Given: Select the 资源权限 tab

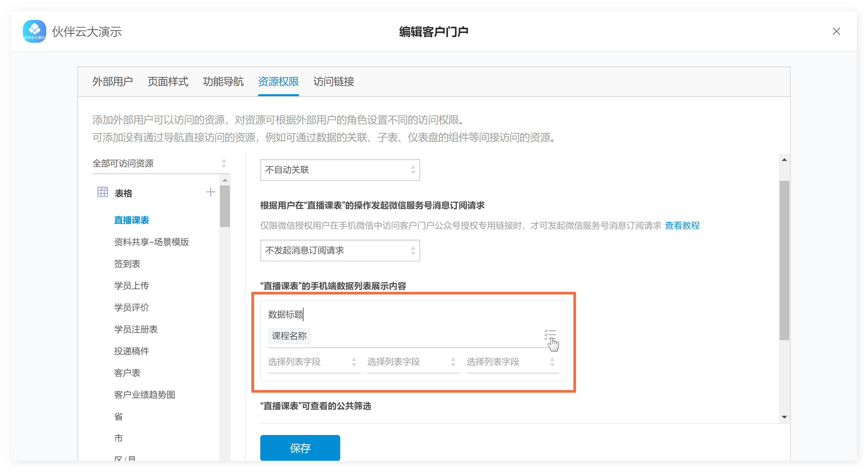Looking at the screenshot, I should point(278,81).
